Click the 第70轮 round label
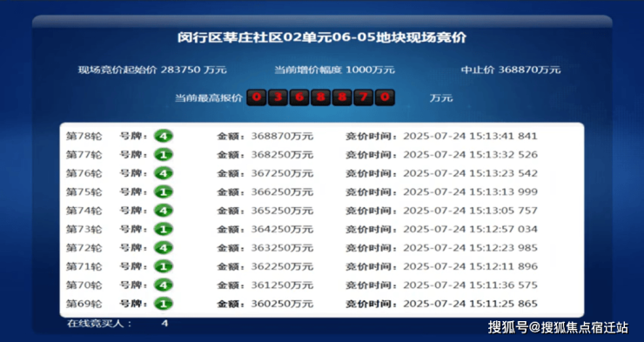 pyautogui.click(x=84, y=285)
